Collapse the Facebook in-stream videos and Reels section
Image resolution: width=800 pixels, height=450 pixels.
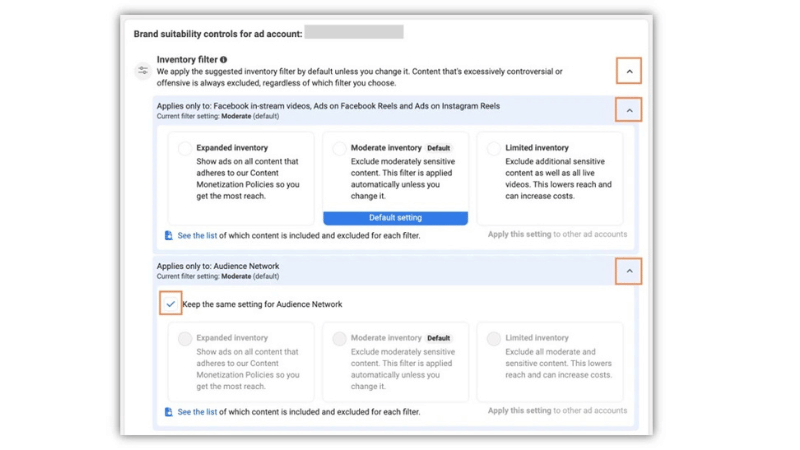coord(629,110)
